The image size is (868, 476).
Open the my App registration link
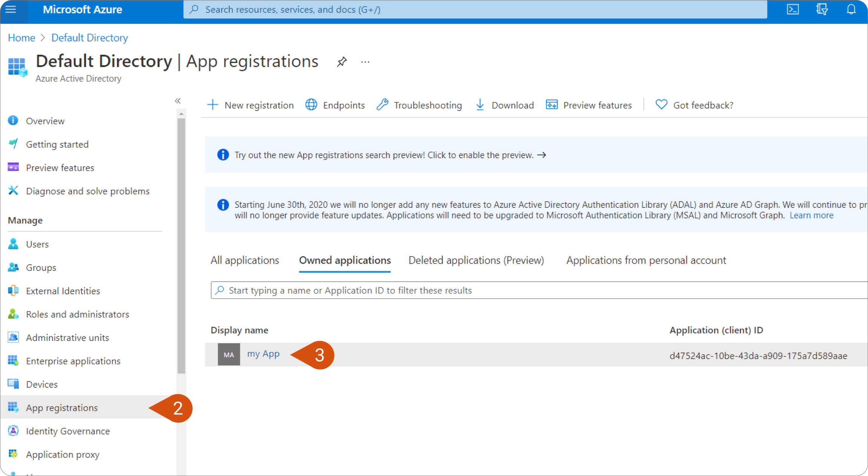click(x=263, y=354)
